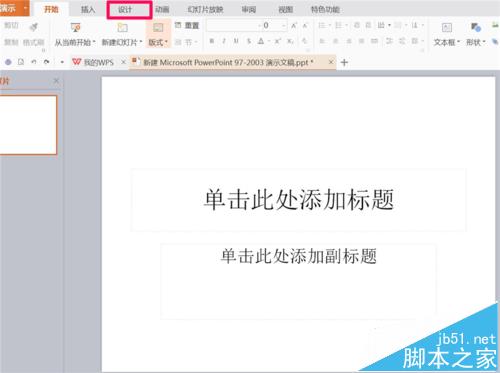500x373 pixels.
Task: Close the 演示文稿.ppt document tab
Action: (331, 62)
